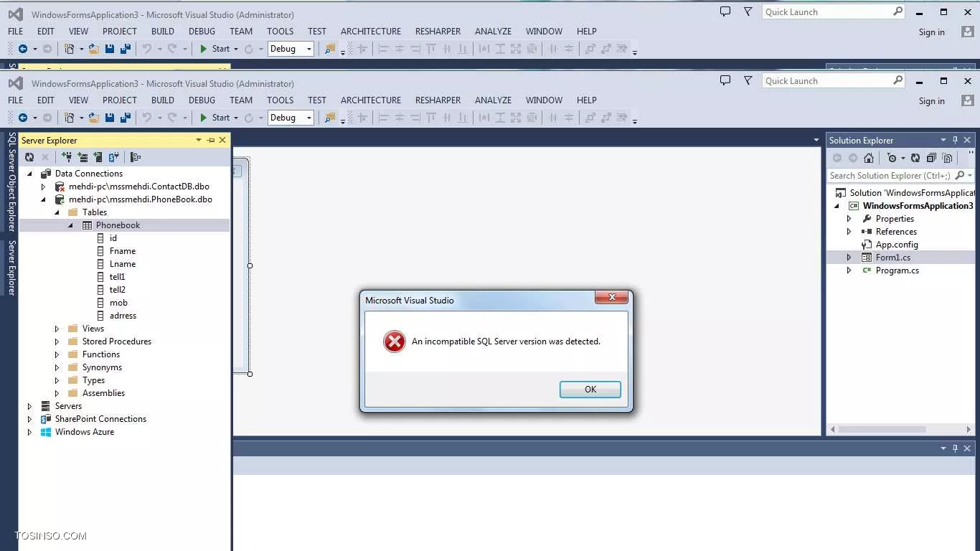Open the SQL Server Object Explorer side tab

point(11,182)
